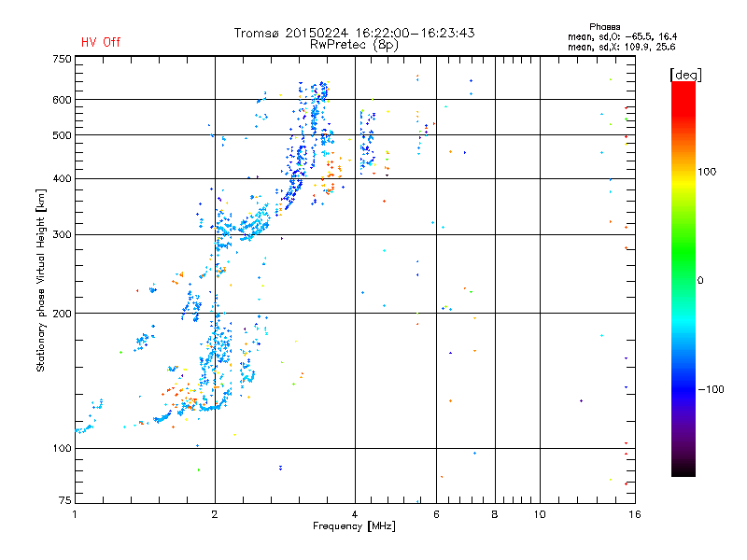
Task: Click the x-axis label '10'
Action: [x=540, y=514]
